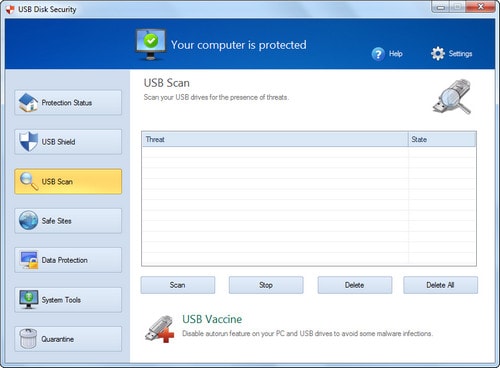This screenshot has width=500, height=368.
Task: Open the System Tools section
Action: (x=68, y=300)
